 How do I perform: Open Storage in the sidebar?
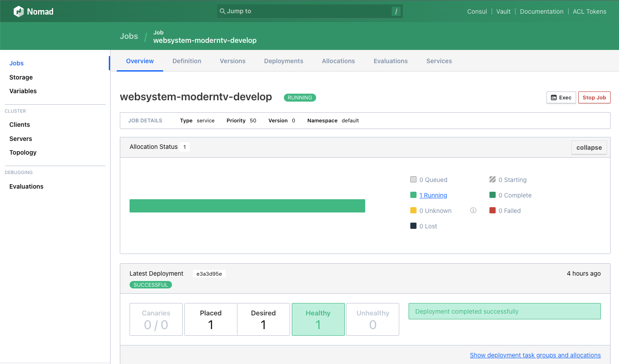[x=21, y=77]
